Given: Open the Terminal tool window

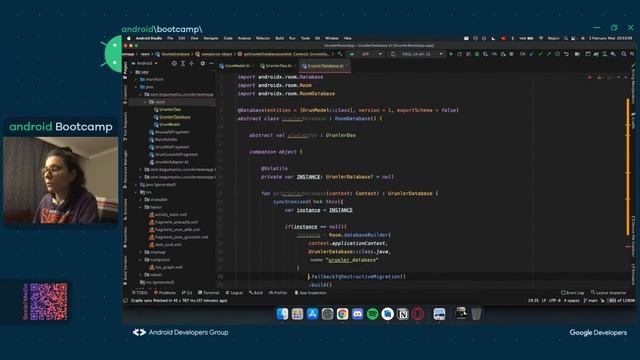Looking at the screenshot, I should click(x=209, y=293).
